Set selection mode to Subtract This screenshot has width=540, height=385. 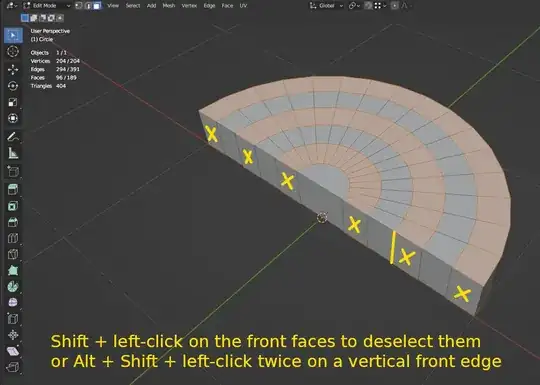coord(43,18)
